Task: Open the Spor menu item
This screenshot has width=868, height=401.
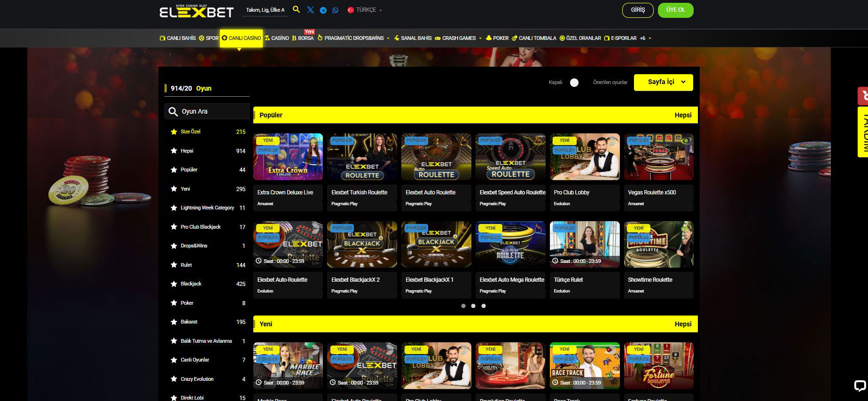Action: [x=209, y=38]
